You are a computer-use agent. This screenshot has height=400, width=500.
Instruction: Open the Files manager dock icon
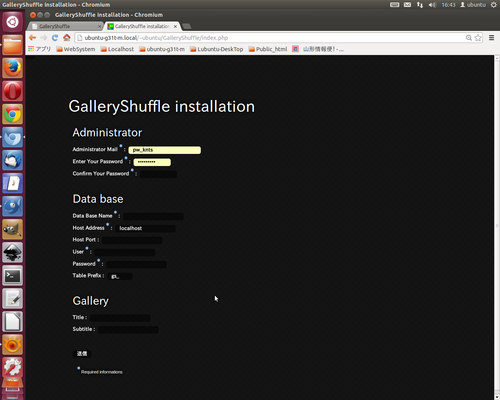tap(13, 45)
